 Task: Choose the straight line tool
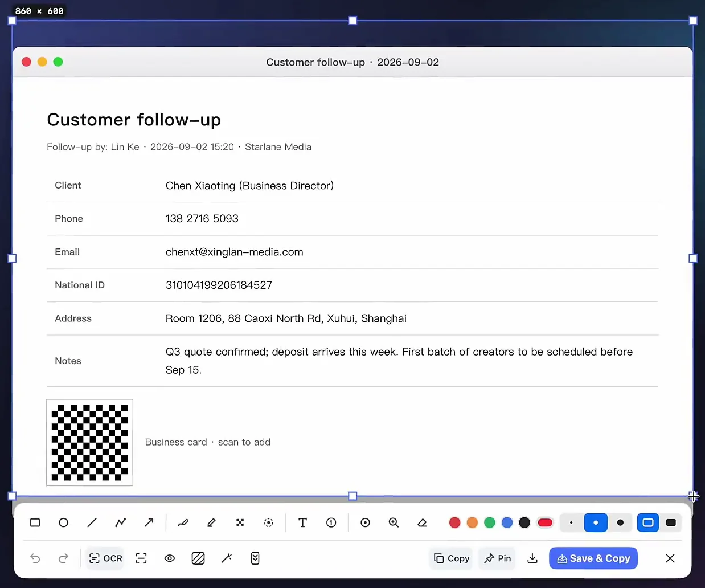[92, 522]
